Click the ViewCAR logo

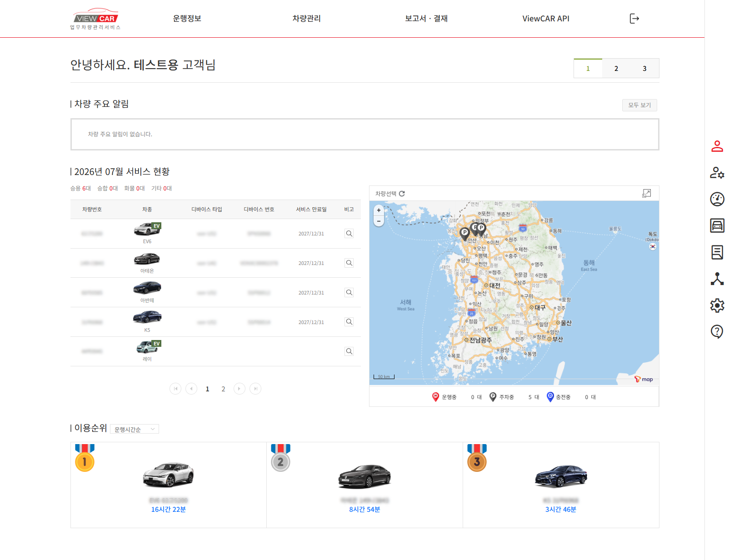(x=95, y=19)
